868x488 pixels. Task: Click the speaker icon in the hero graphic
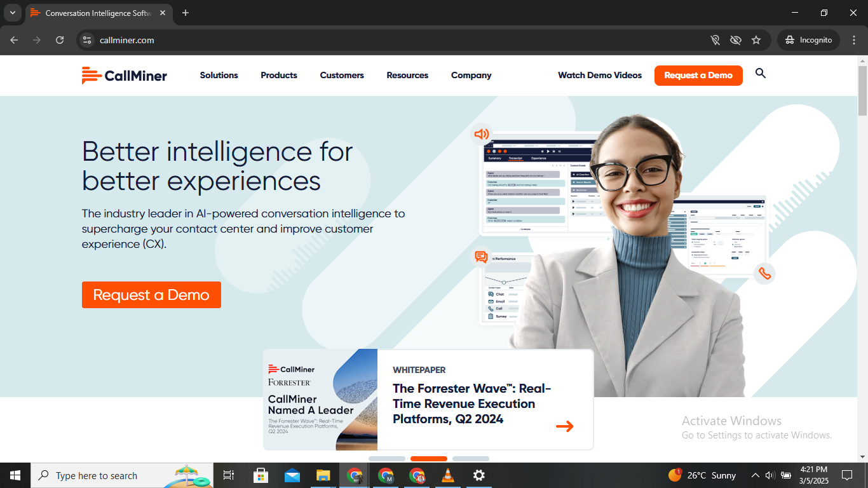[x=482, y=134]
